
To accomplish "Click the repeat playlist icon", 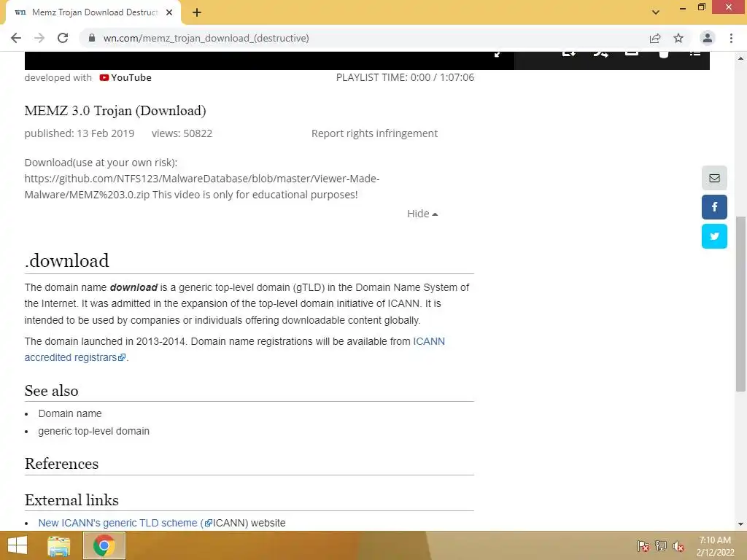I will point(569,53).
